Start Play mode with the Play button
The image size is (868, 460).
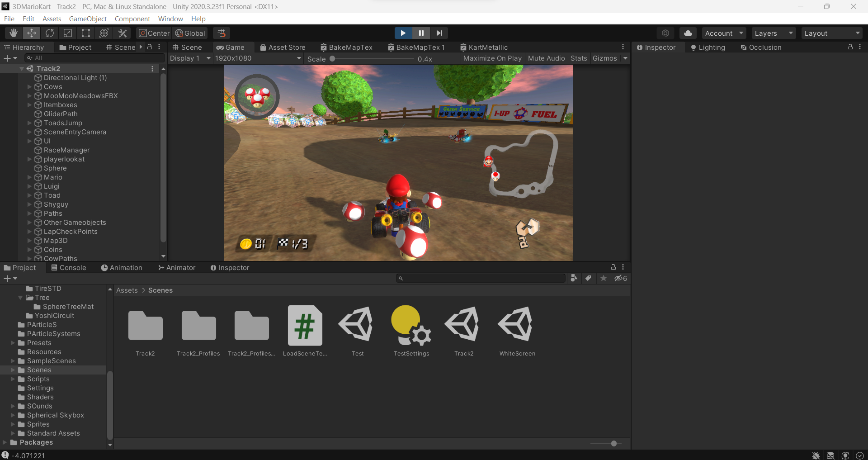[x=403, y=33]
